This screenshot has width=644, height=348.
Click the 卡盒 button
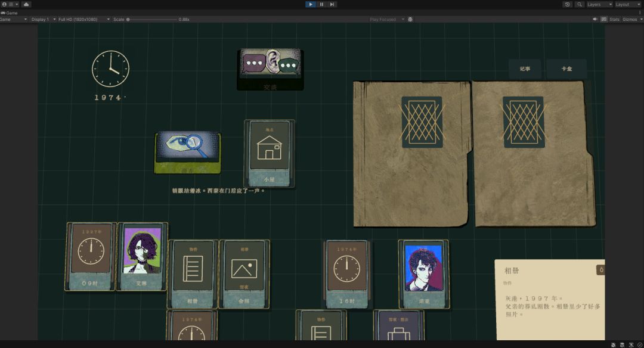pos(567,69)
